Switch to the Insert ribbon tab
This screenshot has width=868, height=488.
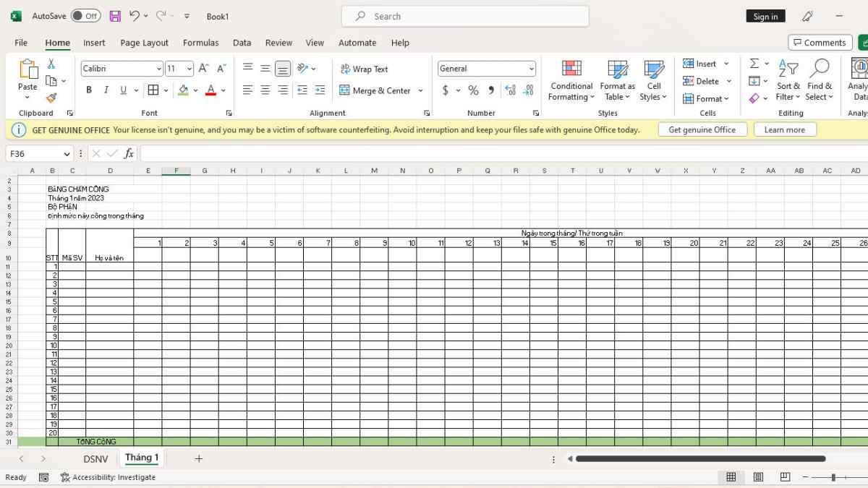[x=94, y=43]
